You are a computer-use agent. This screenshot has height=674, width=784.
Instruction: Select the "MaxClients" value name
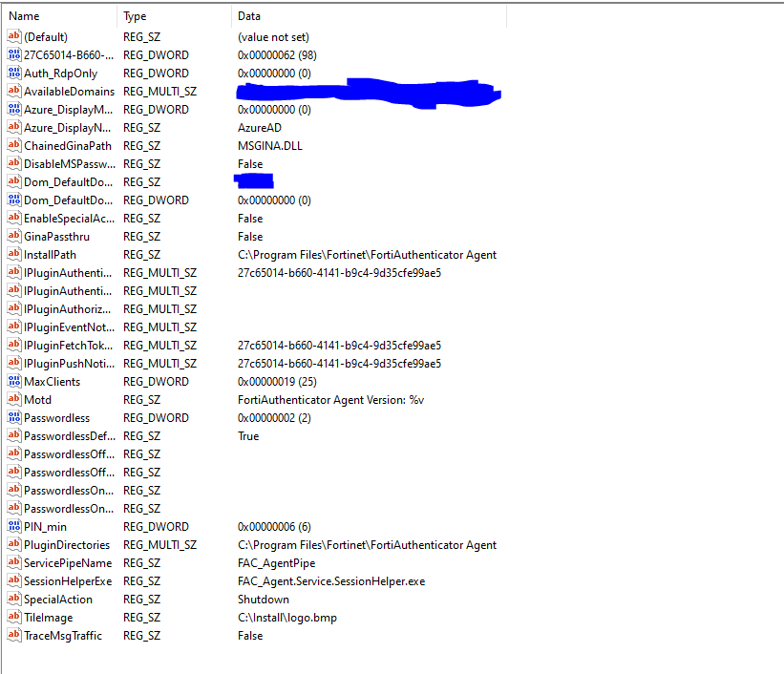point(52,382)
